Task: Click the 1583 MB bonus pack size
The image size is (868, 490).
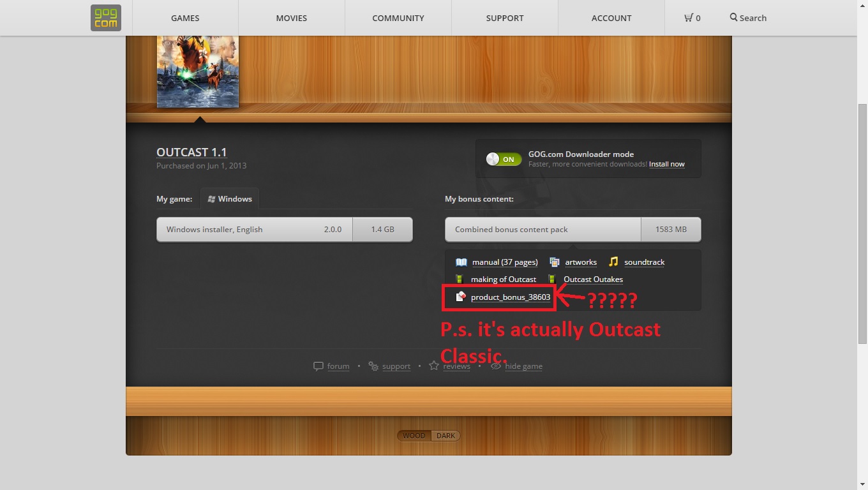Action: point(671,230)
